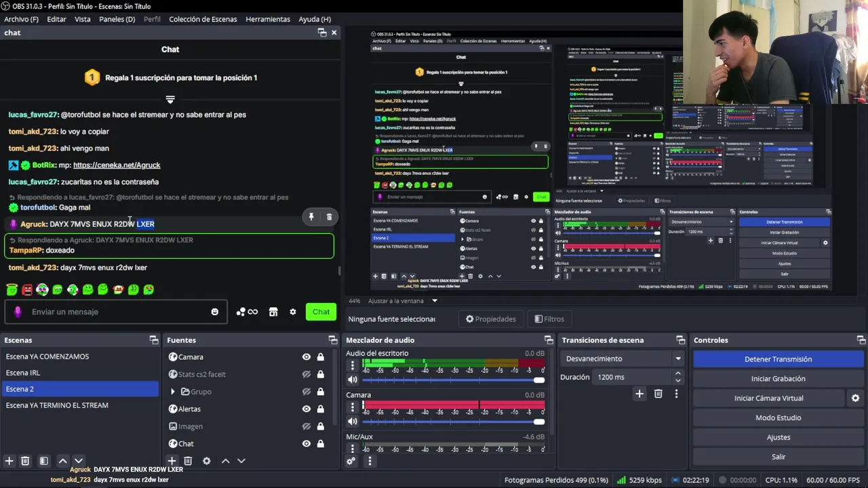The width and height of the screenshot is (868, 488).
Task: Open Archivo (F) menu
Action: (x=21, y=19)
